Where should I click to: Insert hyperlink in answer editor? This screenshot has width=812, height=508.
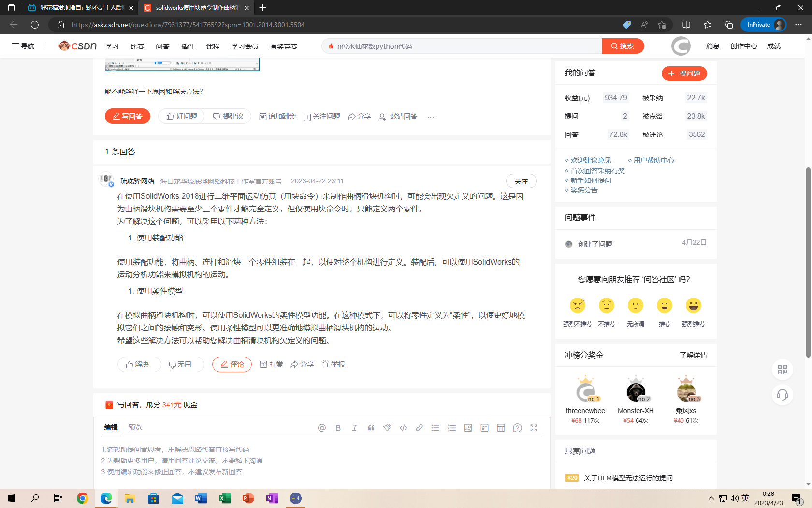tap(420, 428)
